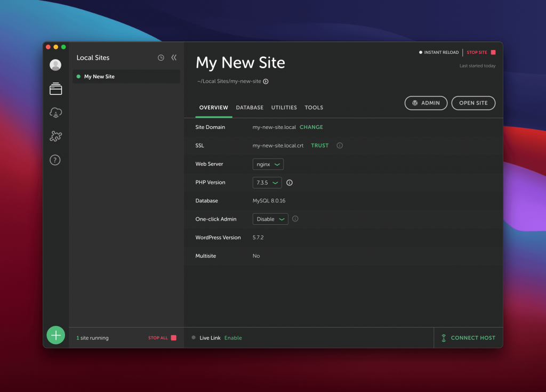Click the my-new-site.local domain value
The width and height of the screenshot is (546, 392).
[274, 127]
